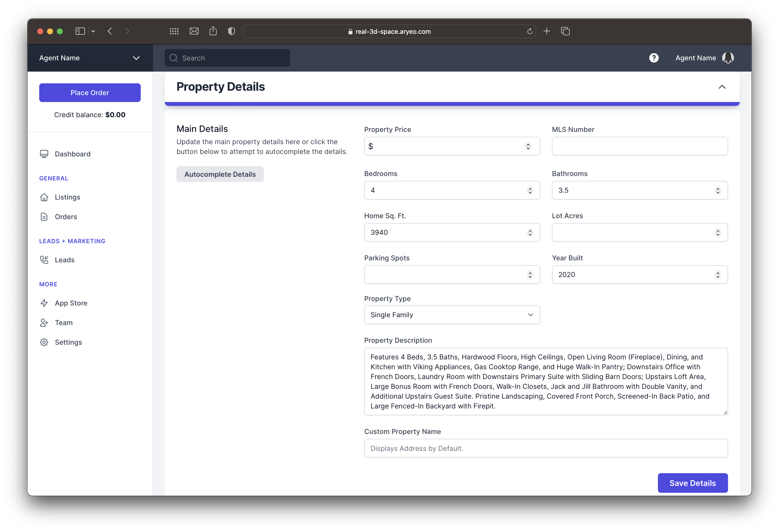Screen dimensions: 779x532
Task: Click the Custom Property Name input field
Action: (545, 448)
